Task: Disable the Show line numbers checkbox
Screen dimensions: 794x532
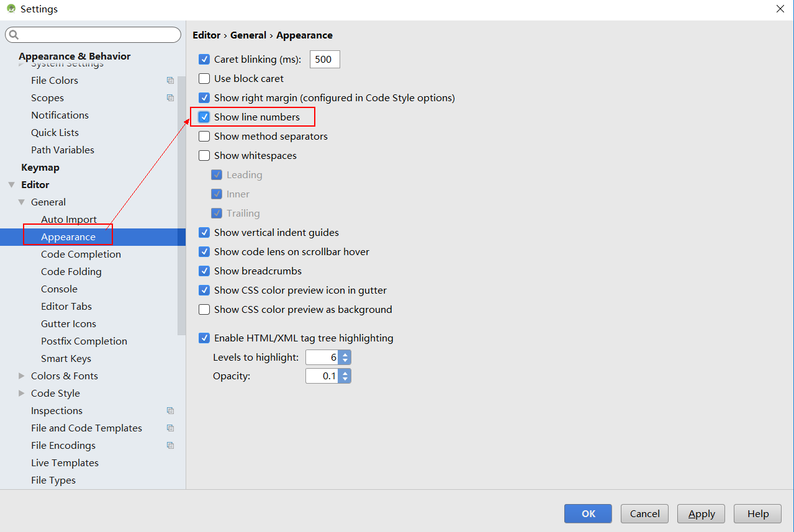Action: coord(204,117)
